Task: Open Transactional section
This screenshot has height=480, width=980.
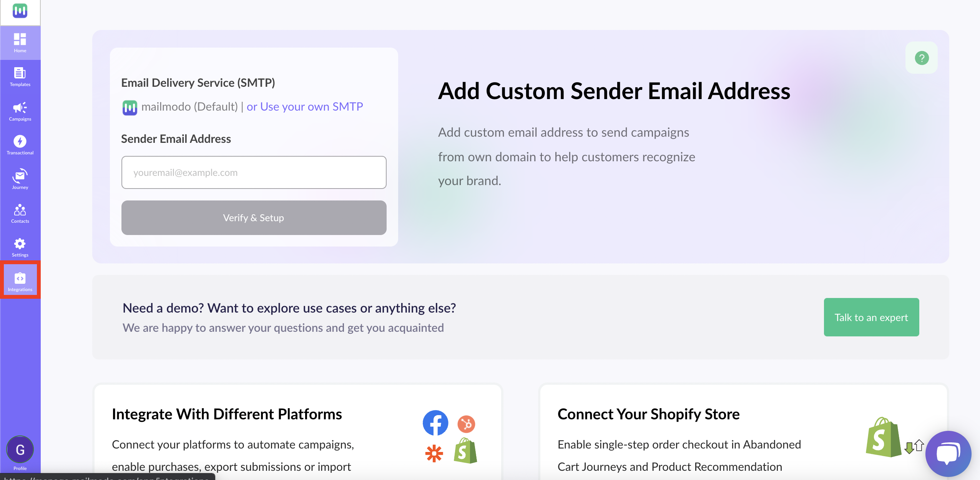Action: [x=20, y=144]
